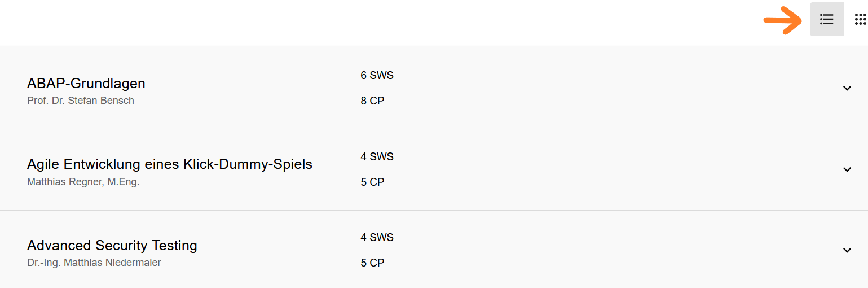Switch to the grid view icon
Image resolution: width=868 pixels, height=288 pixels.
[x=860, y=19]
